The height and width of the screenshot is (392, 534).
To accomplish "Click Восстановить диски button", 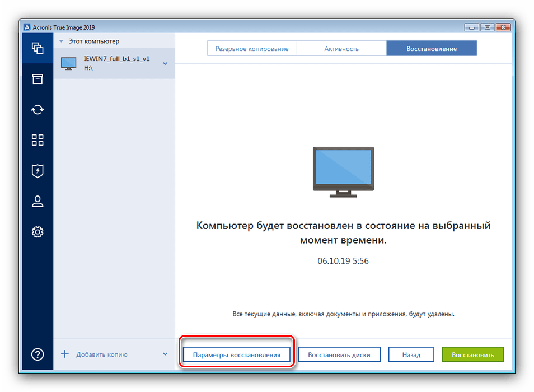I will pos(339,354).
